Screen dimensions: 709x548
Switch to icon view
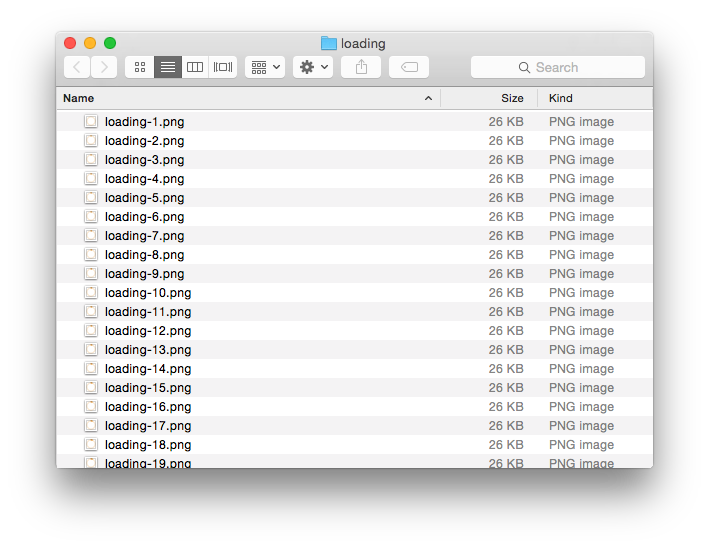(x=140, y=67)
